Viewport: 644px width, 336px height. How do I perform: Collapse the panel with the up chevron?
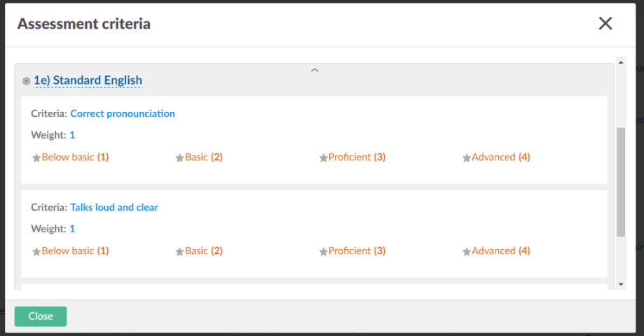pyautogui.click(x=315, y=70)
